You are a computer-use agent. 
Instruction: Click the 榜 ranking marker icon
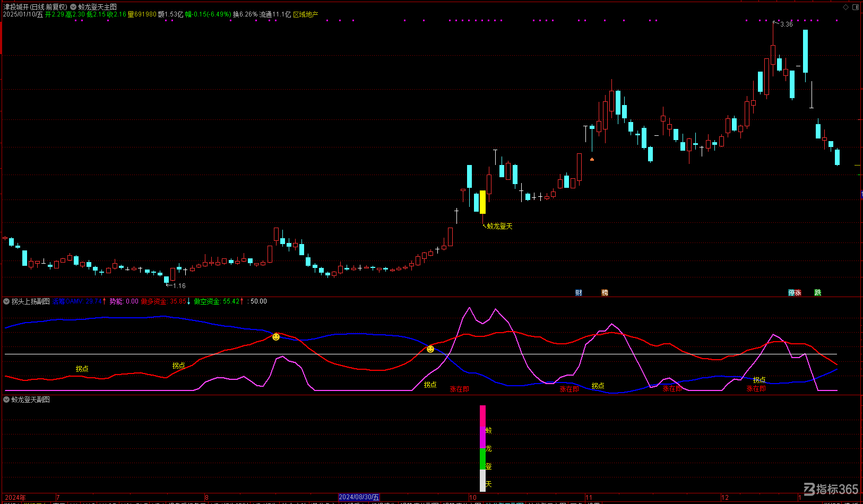pos(605,293)
